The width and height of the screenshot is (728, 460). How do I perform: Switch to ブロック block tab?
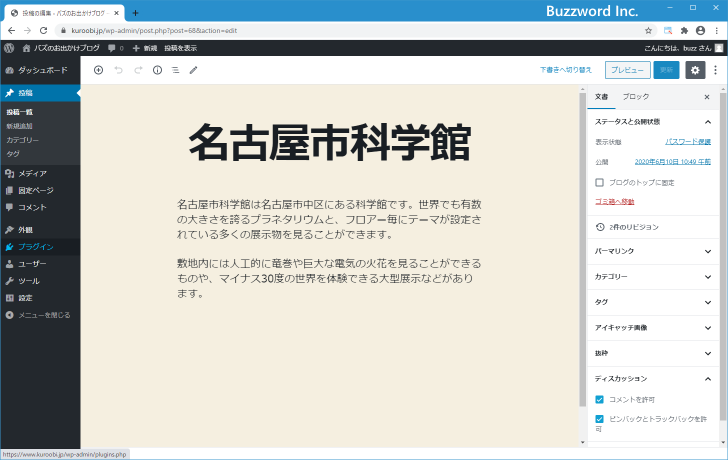636,97
